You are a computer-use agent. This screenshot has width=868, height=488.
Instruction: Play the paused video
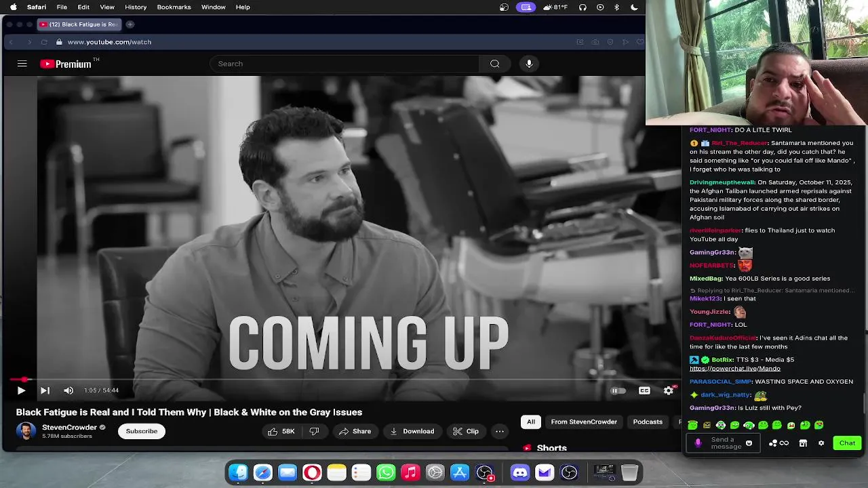[x=21, y=390]
